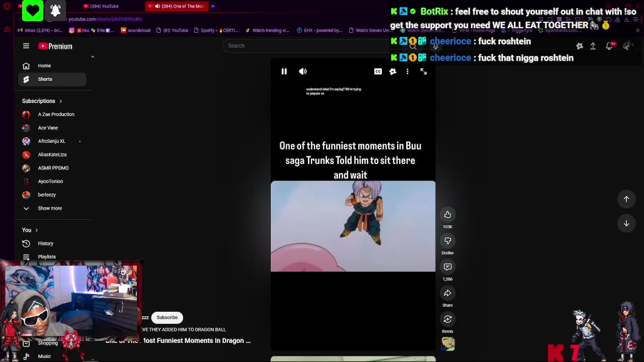Remix this Short

click(448, 320)
